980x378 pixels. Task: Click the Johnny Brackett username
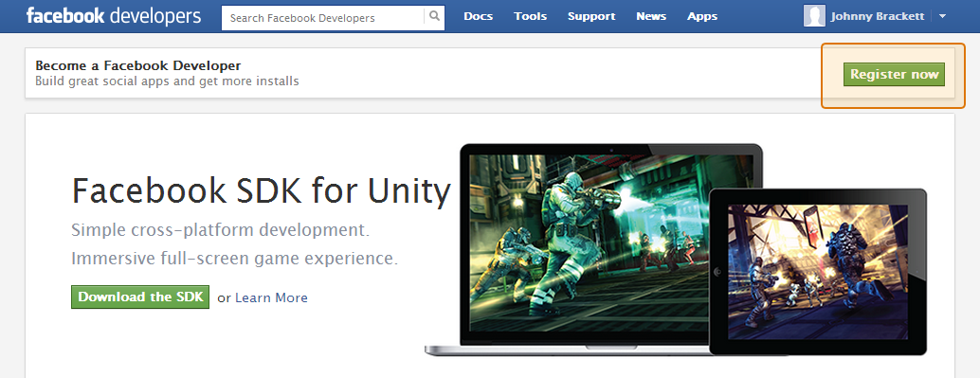pyautogui.click(x=877, y=16)
